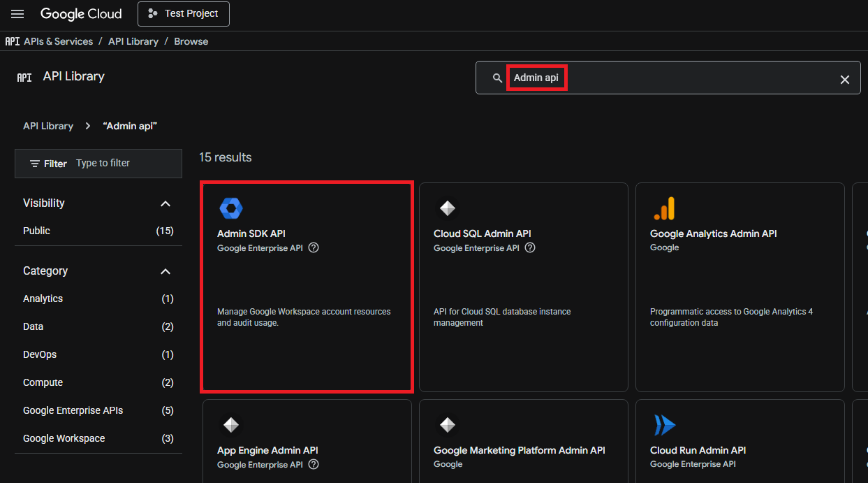Screen dimensions: 868x483
Task: Collapse the Category filter section
Action: (x=165, y=271)
